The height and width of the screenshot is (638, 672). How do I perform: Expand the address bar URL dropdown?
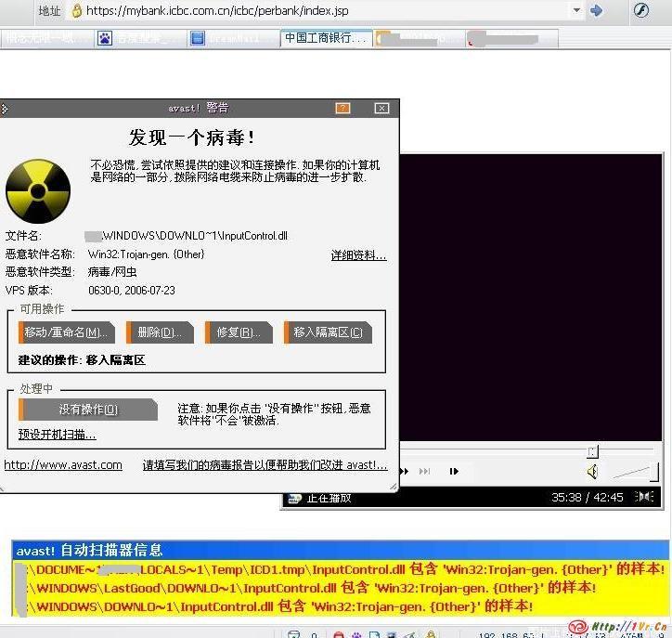(577, 11)
